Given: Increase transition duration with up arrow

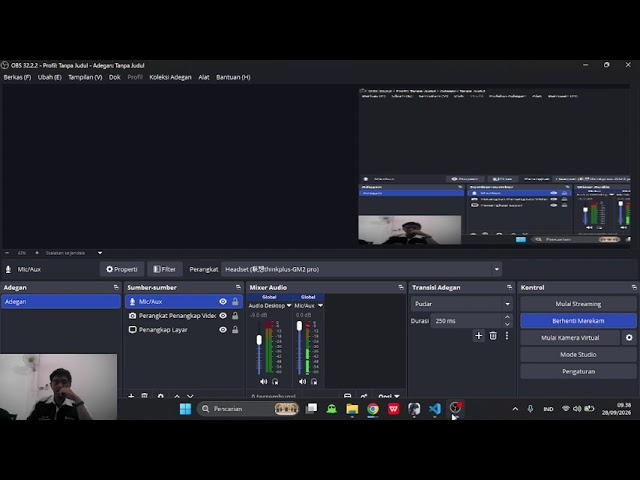Looking at the screenshot, I should point(507,317).
